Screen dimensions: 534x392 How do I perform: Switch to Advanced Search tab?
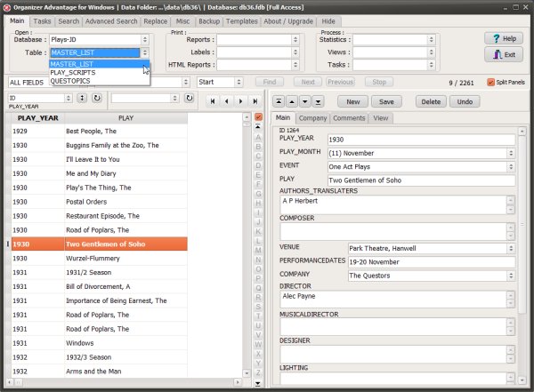(111, 21)
